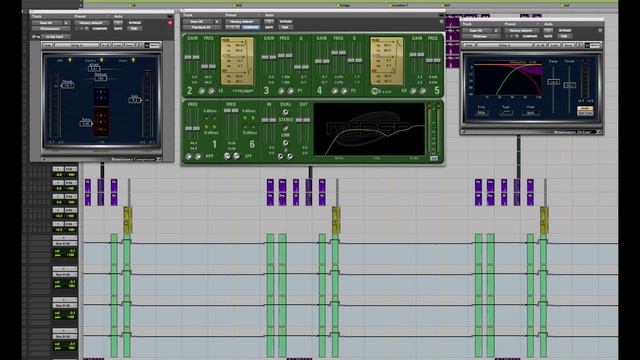Click band 5 shelf curve display in FilterBank
The image size is (640, 360).
[x=387, y=61]
